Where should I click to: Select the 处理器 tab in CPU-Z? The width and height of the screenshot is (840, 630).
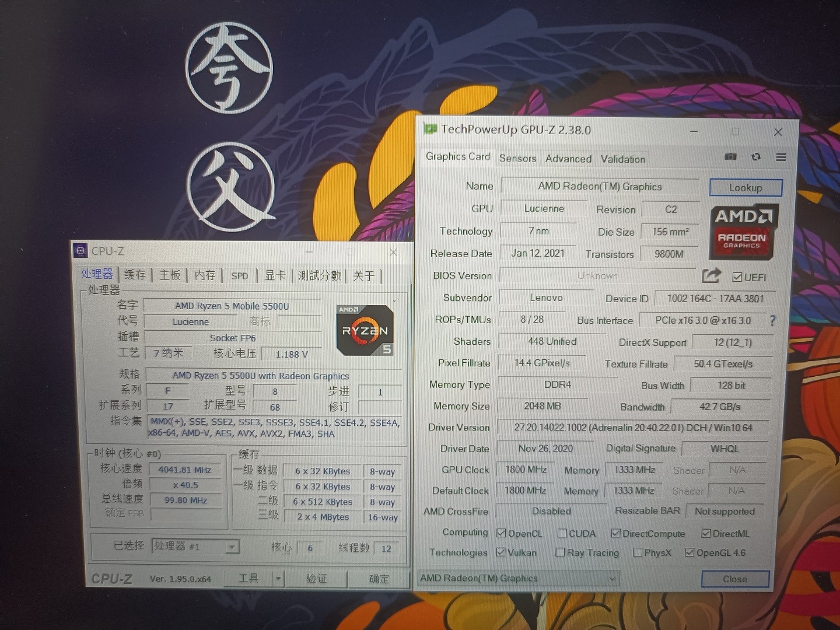97,274
